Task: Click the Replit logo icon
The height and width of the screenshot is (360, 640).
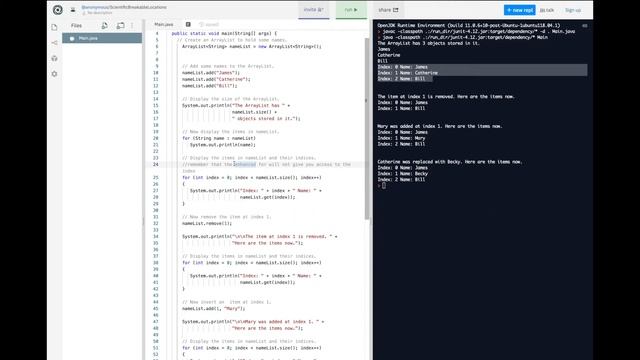Action: click(58, 10)
